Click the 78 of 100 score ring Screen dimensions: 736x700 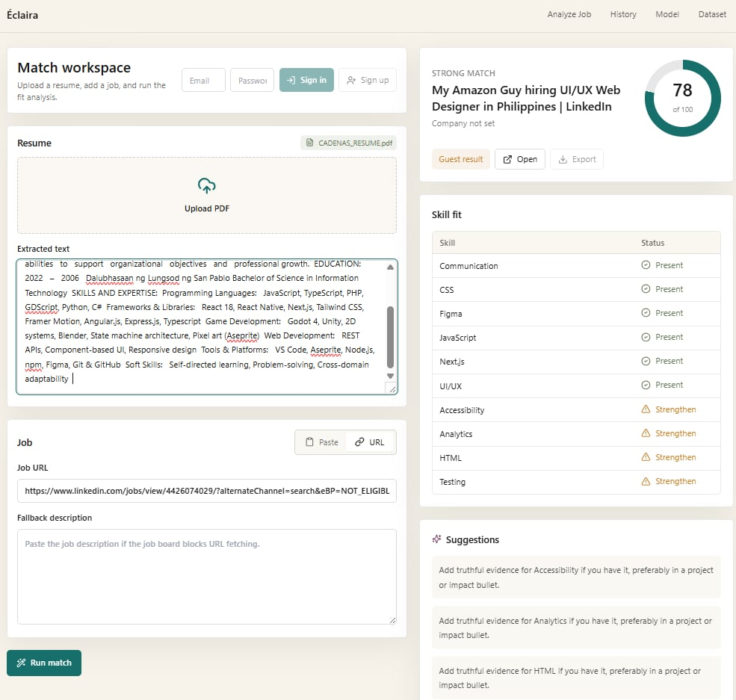click(x=682, y=98)
